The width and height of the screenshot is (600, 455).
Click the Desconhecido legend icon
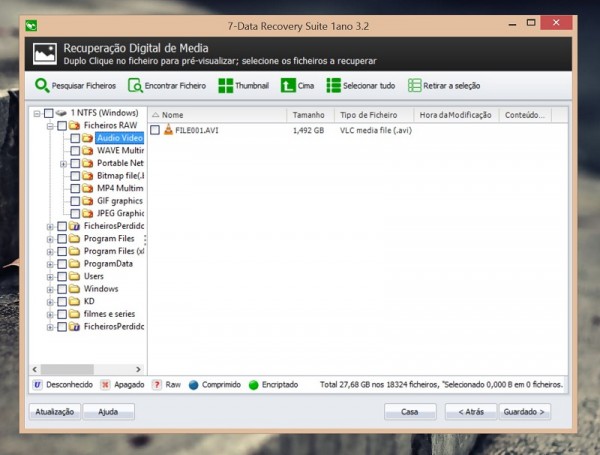click(37, 385)
